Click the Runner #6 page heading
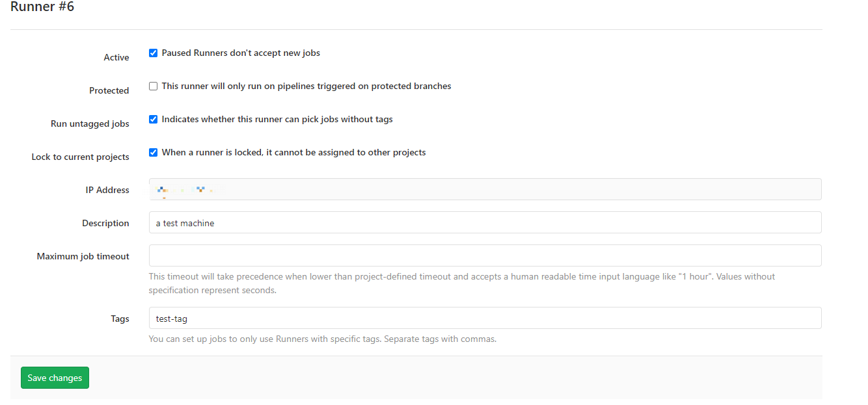868x405 pixels. coord(42,7)
